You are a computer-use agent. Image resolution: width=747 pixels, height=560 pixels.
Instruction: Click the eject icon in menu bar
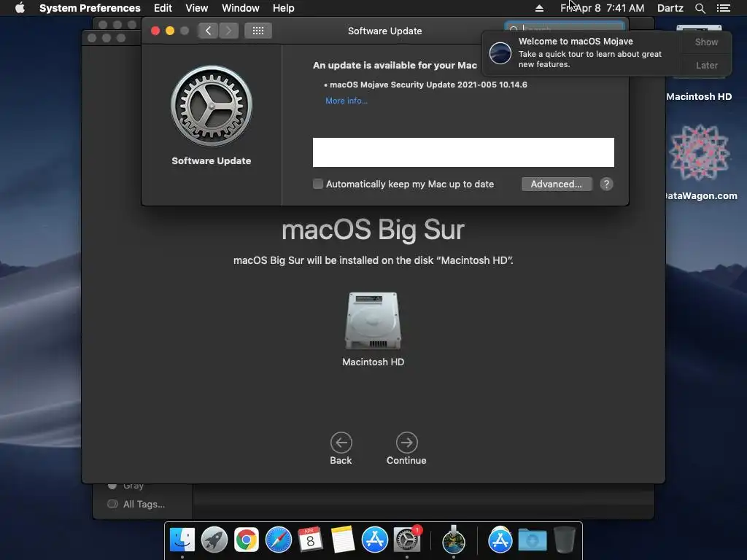pyautogui.click(x=539, y=8)
